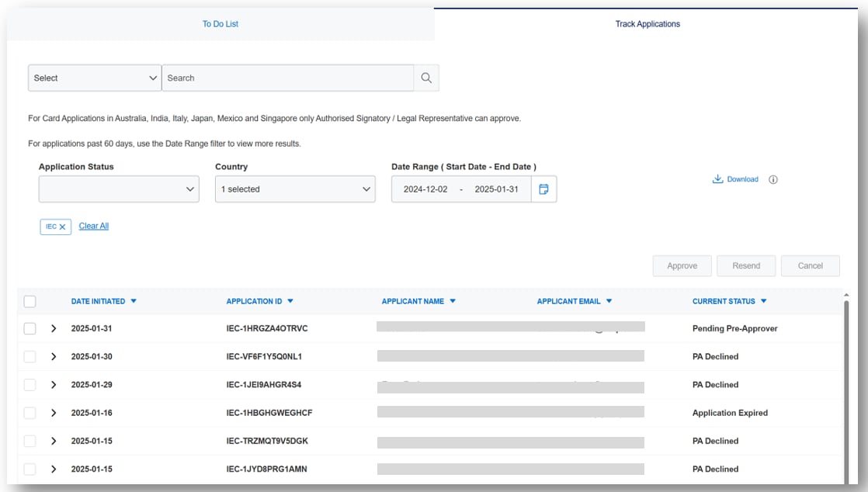Check the row for application IEC-VF6F1Y5Q0NL1
The width and height of the screenshot is (868, 492).
[29, 356]
